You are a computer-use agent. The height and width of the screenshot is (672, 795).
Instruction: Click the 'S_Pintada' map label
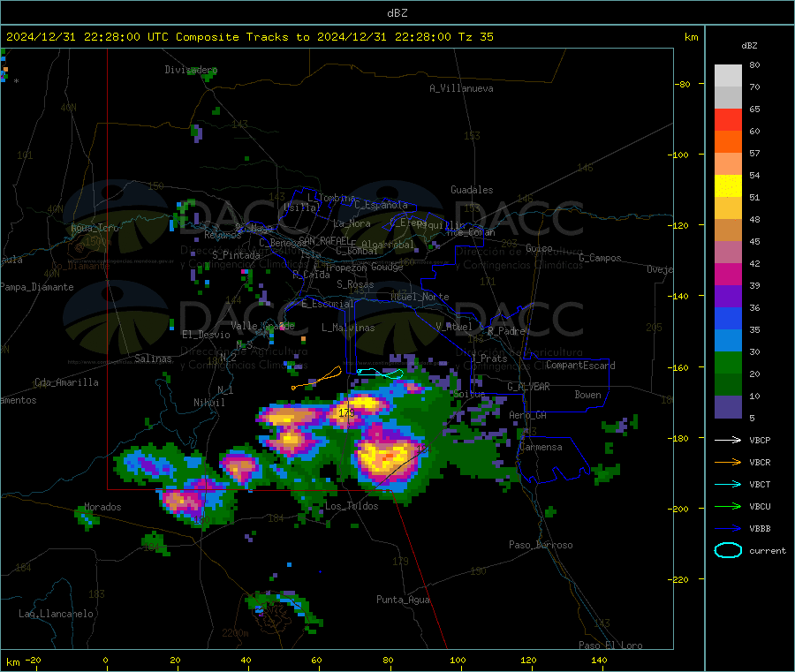236,255
